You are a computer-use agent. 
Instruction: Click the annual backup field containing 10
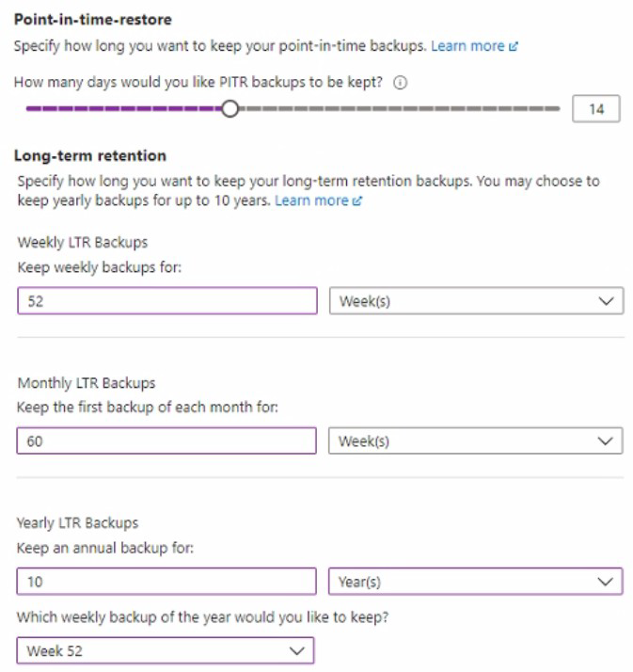pos(166,582)
